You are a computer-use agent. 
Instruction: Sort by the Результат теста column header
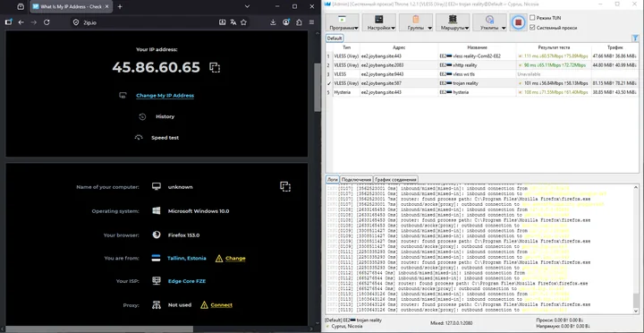(x=554, y=47)
